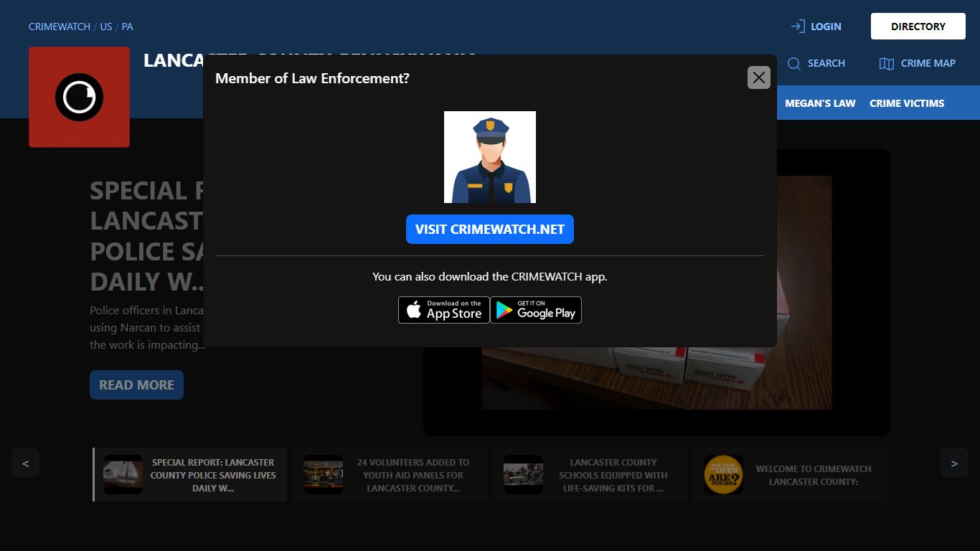980x551 pixels.
Task: Open the CRIME MAP link
Action: coord(918,63)
